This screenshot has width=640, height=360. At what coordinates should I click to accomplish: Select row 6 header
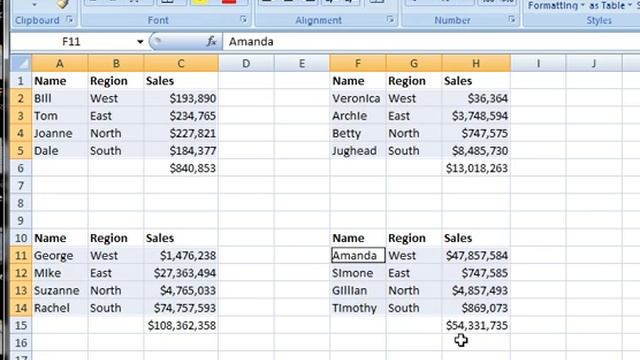coord(21,168)
